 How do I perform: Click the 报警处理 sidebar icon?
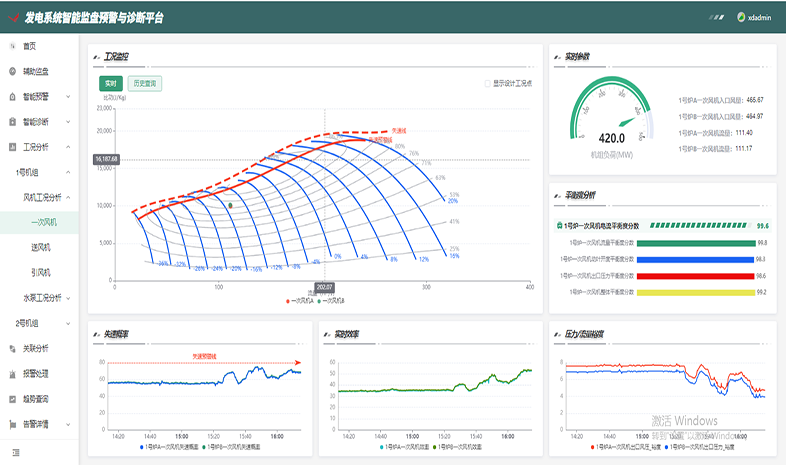click(12, 373)
